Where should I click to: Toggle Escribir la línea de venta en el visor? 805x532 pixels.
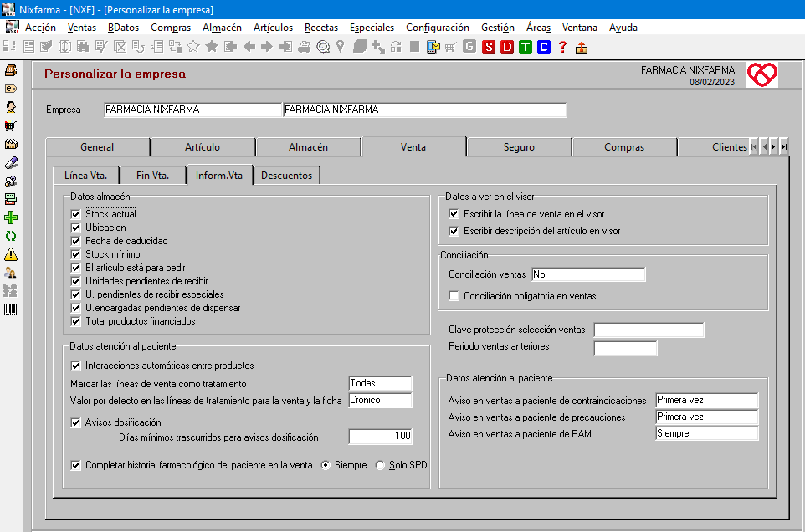(x=454, y=214)
